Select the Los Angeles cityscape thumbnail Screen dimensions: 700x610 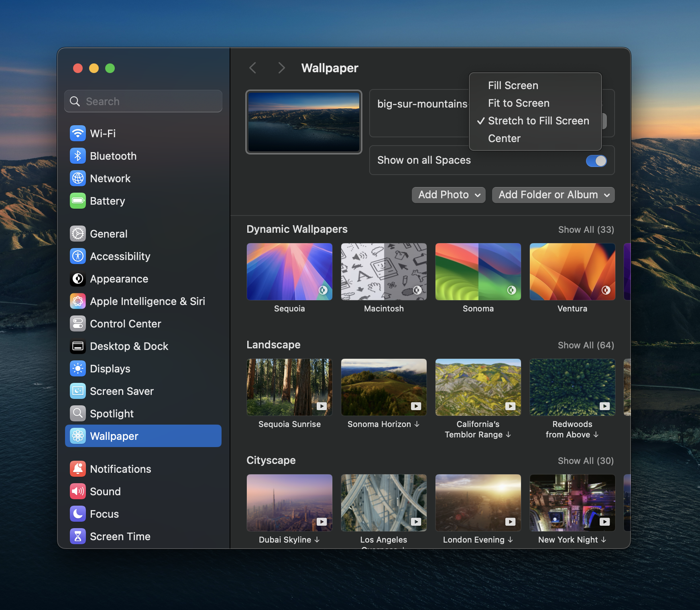pos(384,503)
